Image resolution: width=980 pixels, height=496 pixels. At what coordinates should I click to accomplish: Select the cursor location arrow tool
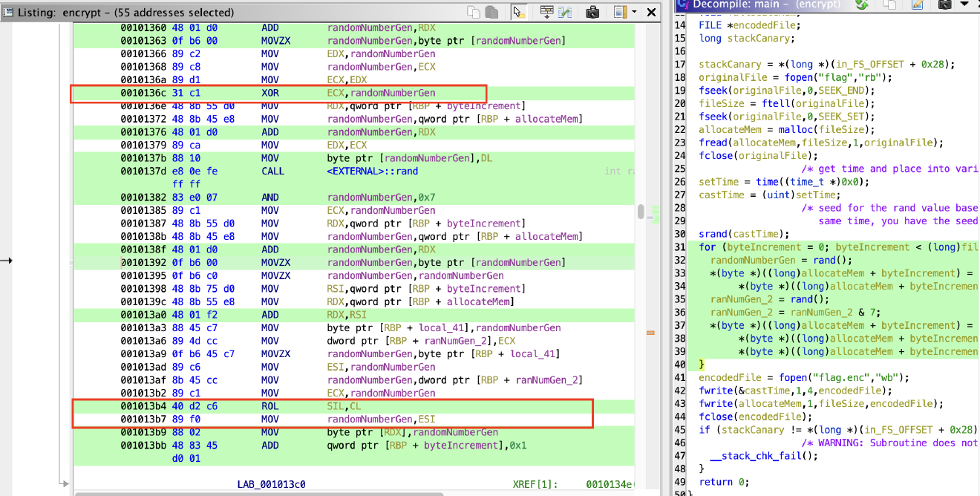(520, 11)
